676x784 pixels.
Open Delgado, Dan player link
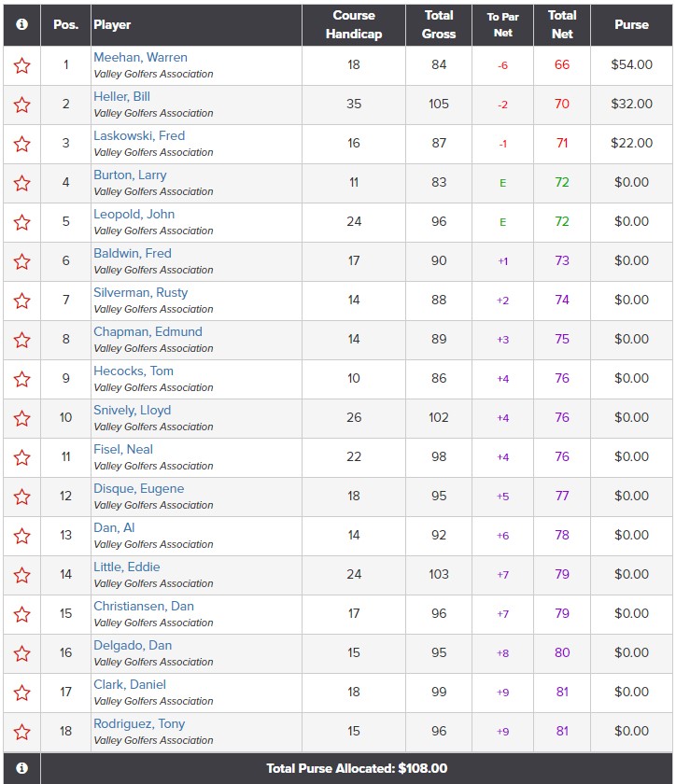[133, 645]
